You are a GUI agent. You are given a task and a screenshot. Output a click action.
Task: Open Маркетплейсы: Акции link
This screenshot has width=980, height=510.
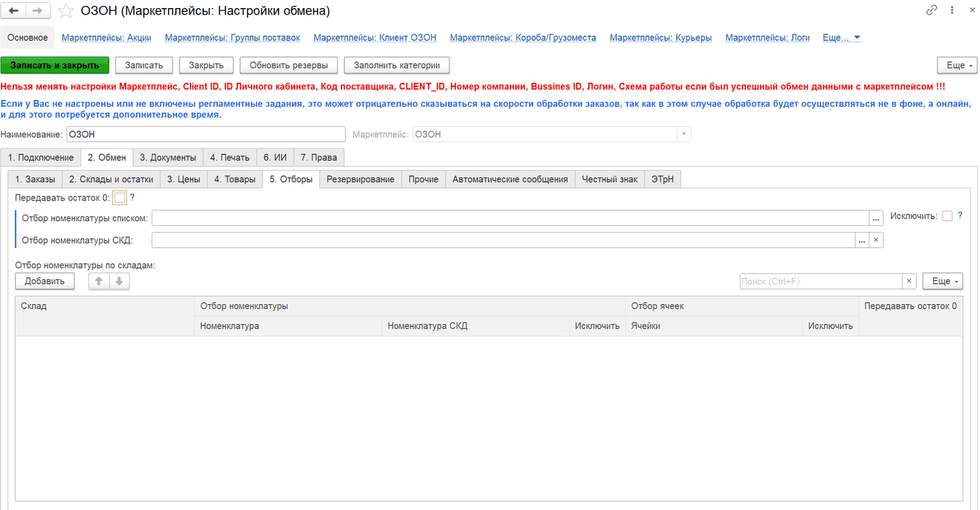click(x=107, y=38)
